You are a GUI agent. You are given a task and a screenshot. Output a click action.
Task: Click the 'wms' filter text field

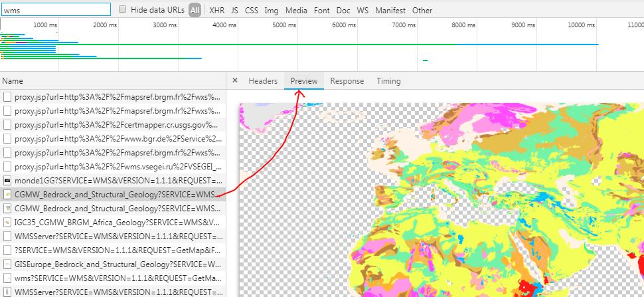coord(56,9)
